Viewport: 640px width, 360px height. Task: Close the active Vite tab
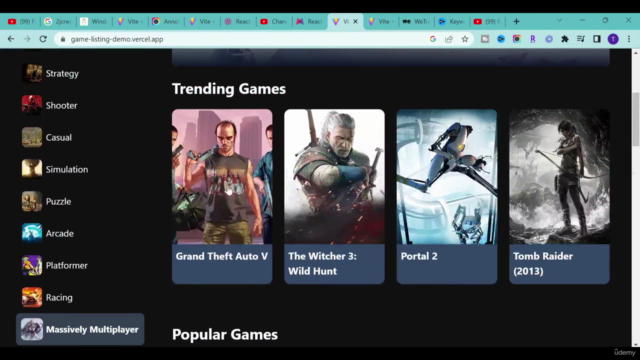[356, 22]
